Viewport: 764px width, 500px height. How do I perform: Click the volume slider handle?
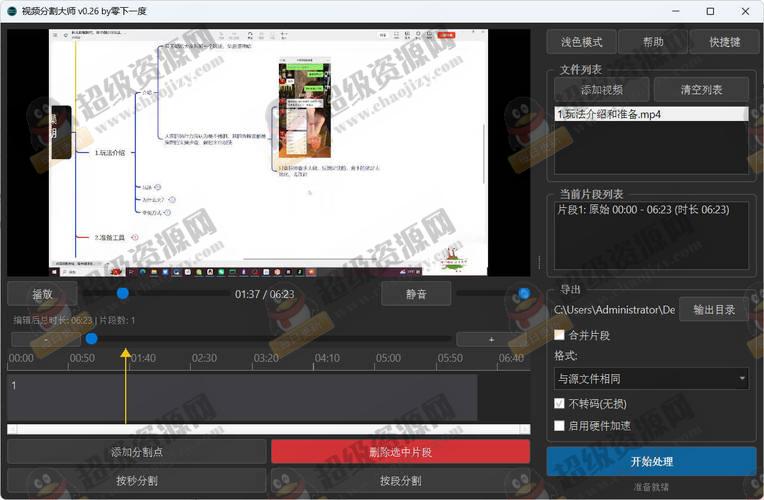[x=524, y=293]
